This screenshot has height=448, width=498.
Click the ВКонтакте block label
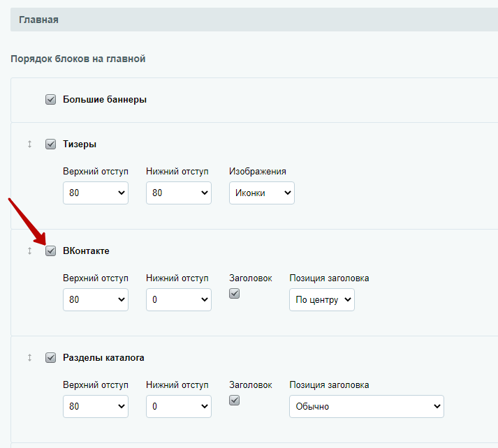pos(86,251)
